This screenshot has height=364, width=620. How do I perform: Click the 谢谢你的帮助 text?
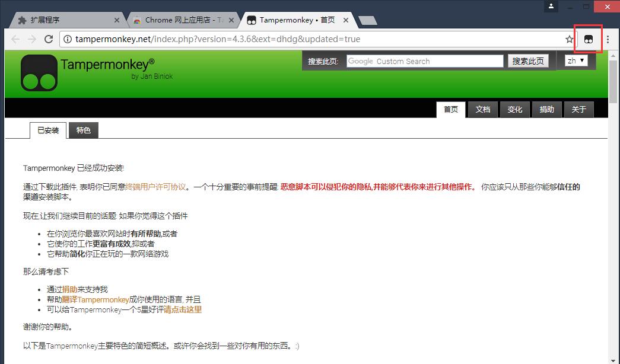47,327
